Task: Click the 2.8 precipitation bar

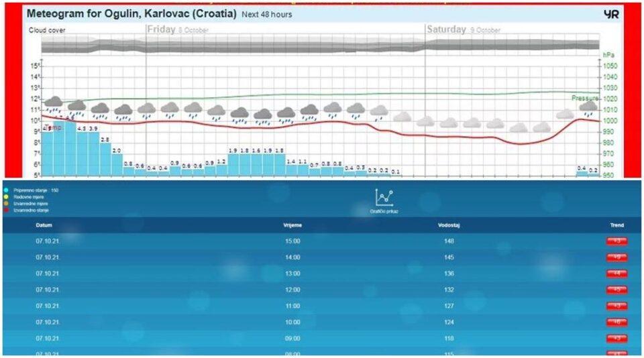Action: pyautogui.click(x=105, y=160)
